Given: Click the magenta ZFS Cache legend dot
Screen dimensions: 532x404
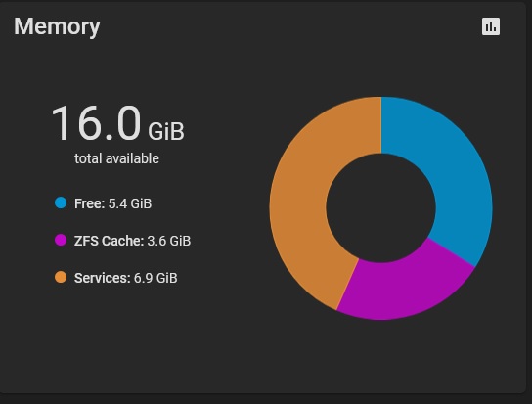Looking at the screenshot, I should click(x=61, y=240).
